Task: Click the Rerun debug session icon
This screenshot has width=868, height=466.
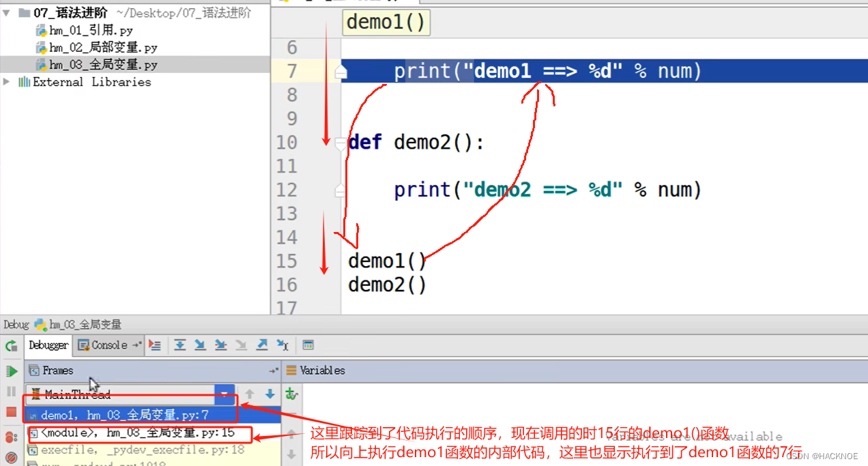Action: pyautogui.click(x=11, y=346)
